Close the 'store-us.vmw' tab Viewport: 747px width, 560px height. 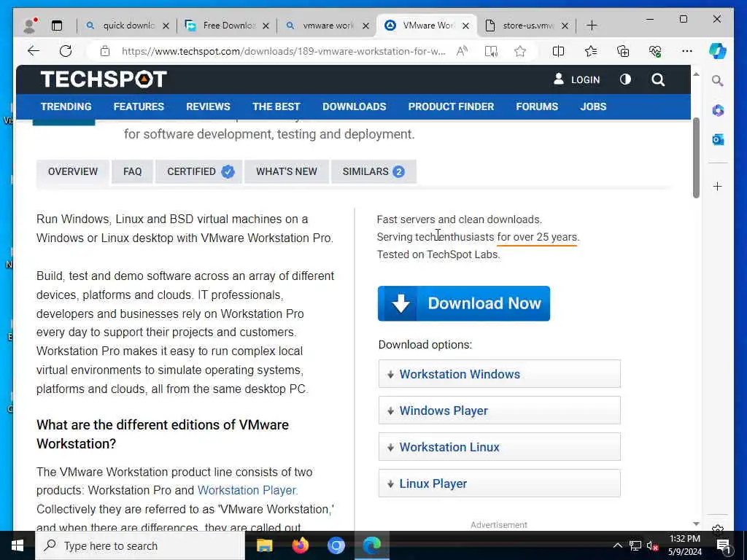click(x=565, y=26)
